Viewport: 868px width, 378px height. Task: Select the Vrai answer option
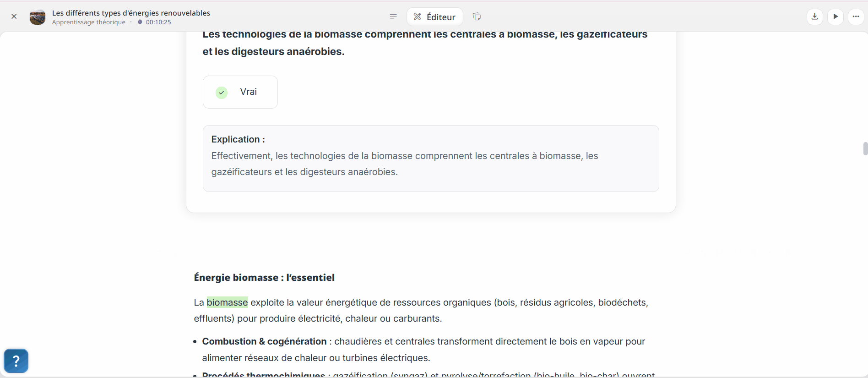(x=240, y=92)
